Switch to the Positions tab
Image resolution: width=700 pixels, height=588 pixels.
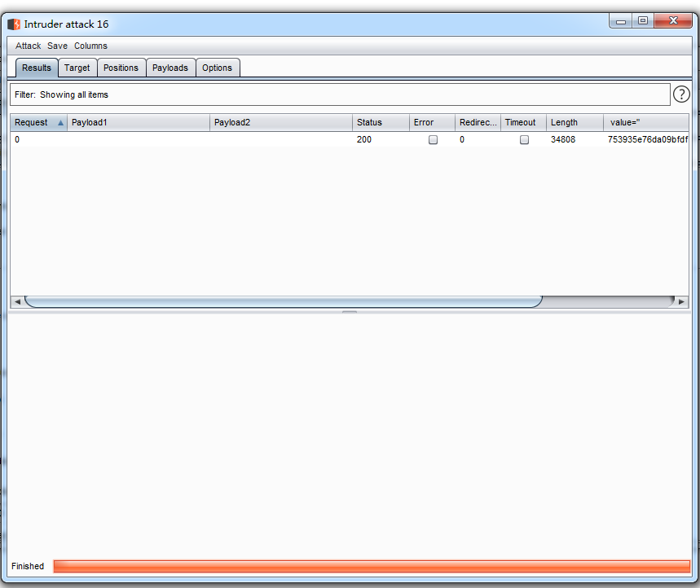(121, 68)
